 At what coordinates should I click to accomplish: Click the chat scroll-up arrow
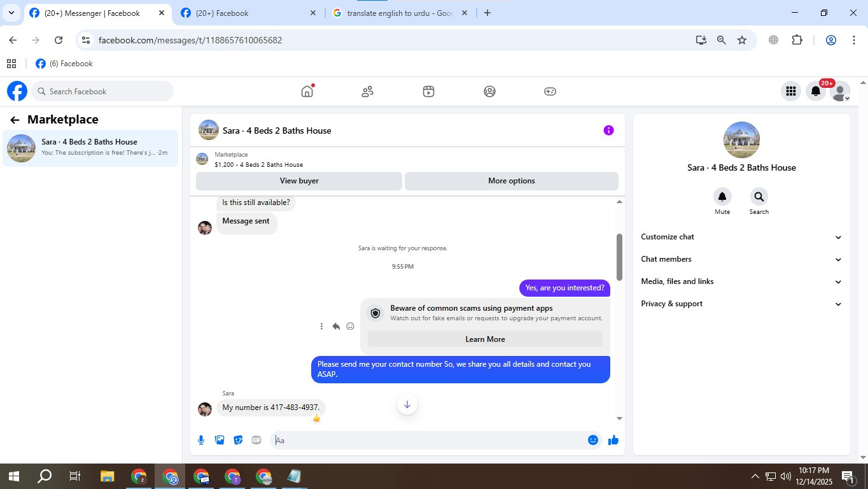[620, 202]
